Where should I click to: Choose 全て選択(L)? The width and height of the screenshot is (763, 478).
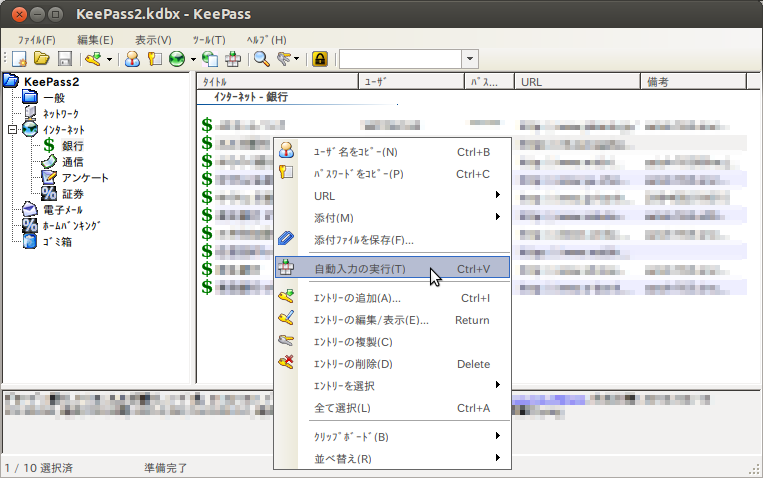click(392, 407)
